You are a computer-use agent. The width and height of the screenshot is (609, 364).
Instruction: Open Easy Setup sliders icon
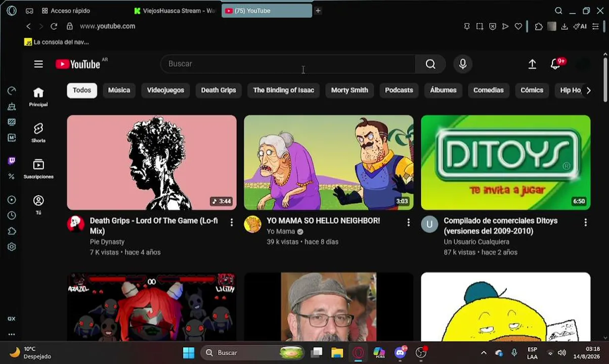tap(595, 26)
